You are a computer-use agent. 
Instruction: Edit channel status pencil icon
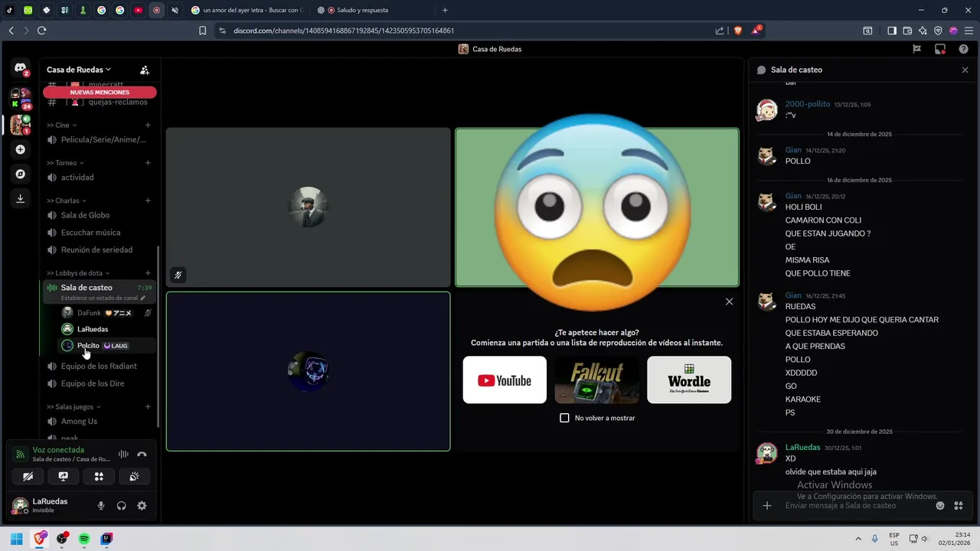coord(142,298)
